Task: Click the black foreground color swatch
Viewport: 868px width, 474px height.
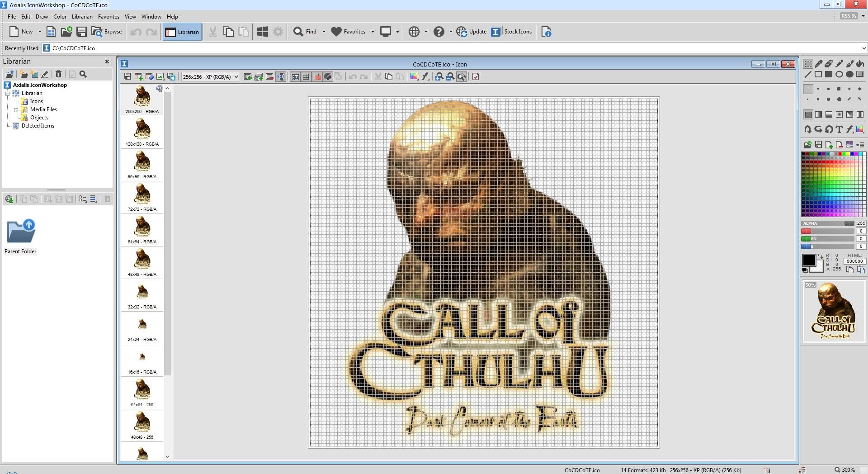Action: click(809, 260)
